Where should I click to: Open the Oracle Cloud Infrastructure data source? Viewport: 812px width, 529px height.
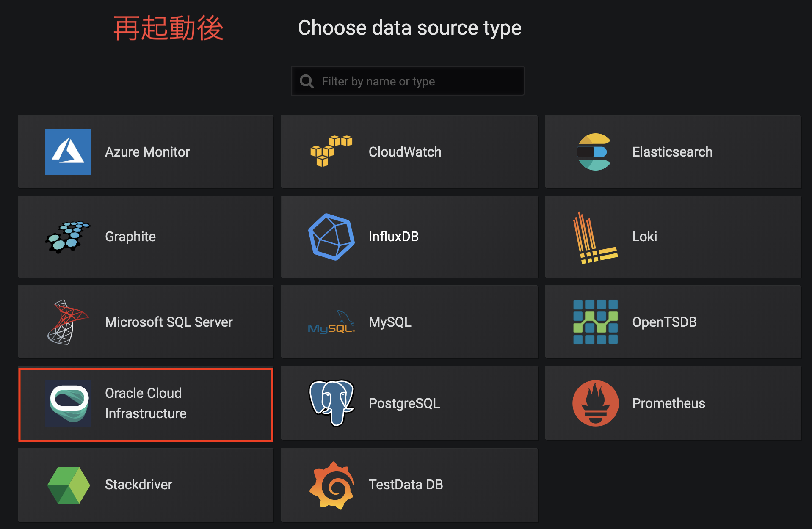click(146, 405)
